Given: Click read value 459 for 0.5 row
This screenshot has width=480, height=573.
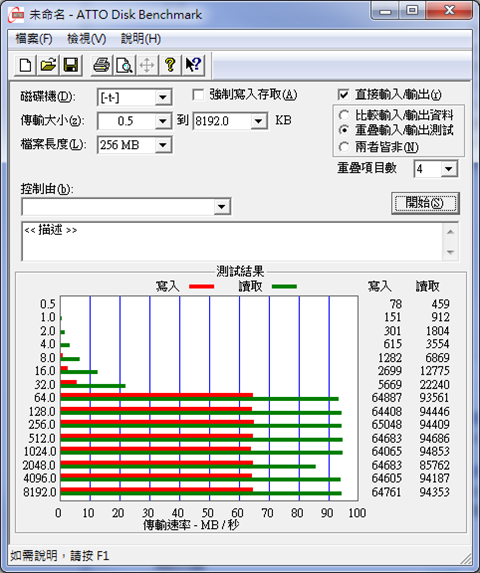Looking at the screenshot, I should point(440,304).
